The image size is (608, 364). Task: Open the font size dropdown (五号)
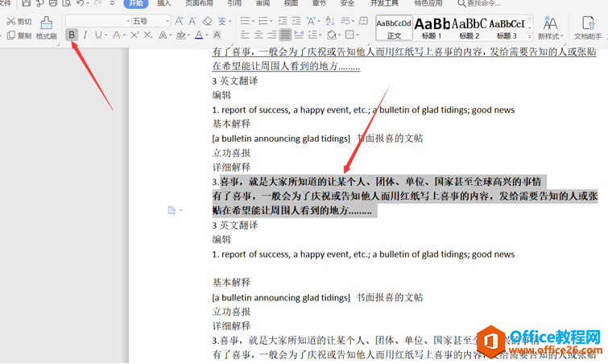coord(151,21)
